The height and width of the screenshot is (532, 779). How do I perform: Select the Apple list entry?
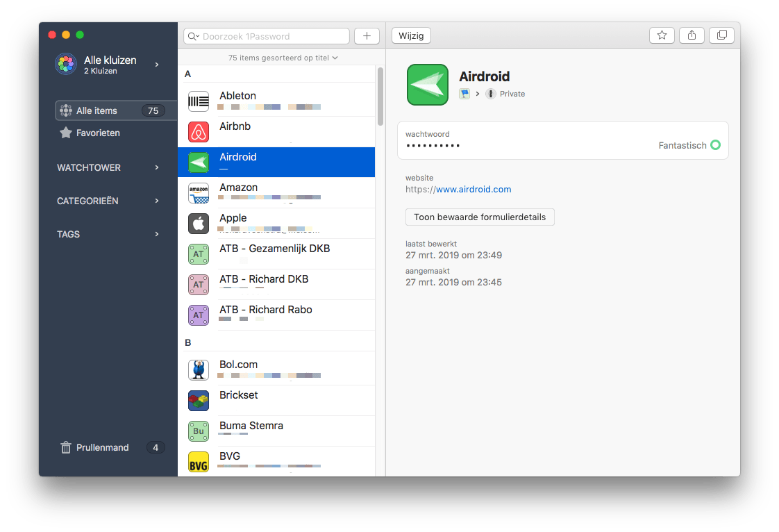[276, 223]
